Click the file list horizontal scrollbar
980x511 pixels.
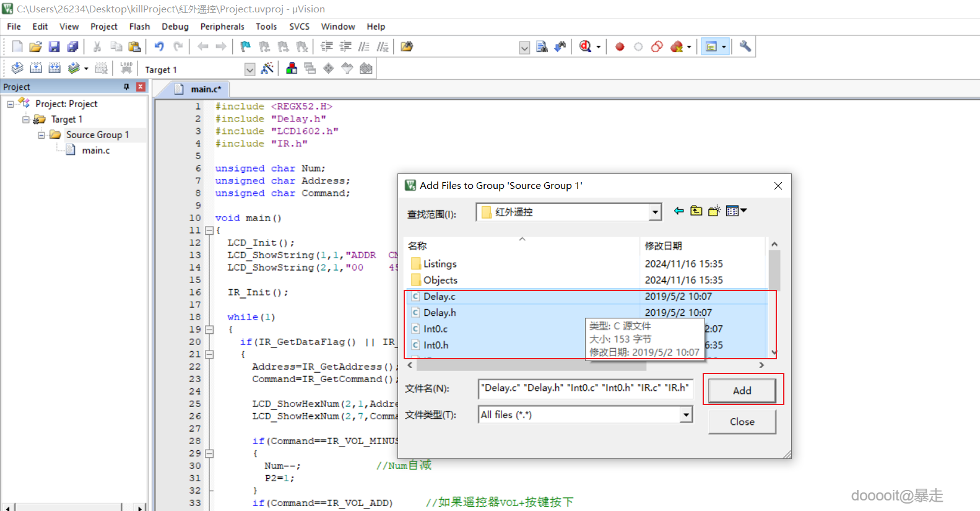[x=530, y=365]
